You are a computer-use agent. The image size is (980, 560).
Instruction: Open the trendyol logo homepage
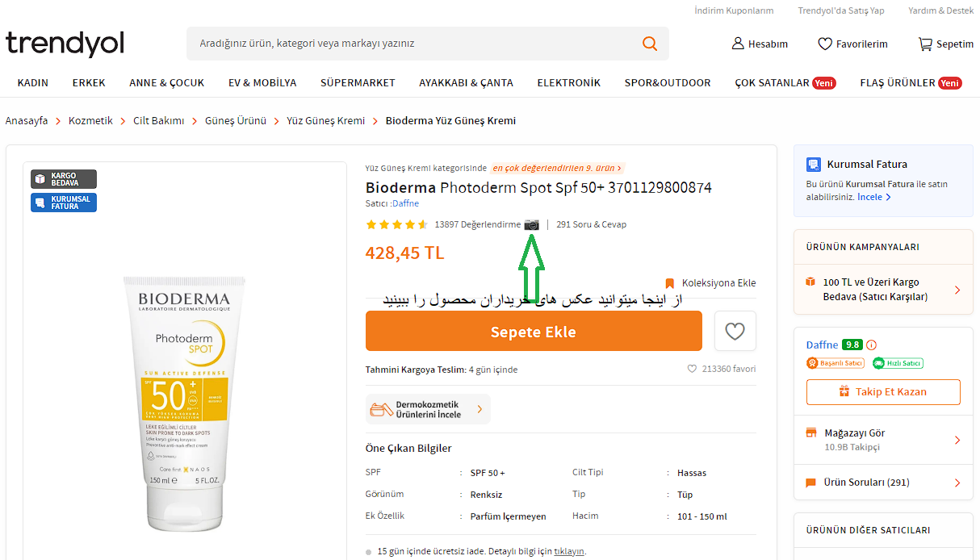pyautogui.click(x=65, y=44)
